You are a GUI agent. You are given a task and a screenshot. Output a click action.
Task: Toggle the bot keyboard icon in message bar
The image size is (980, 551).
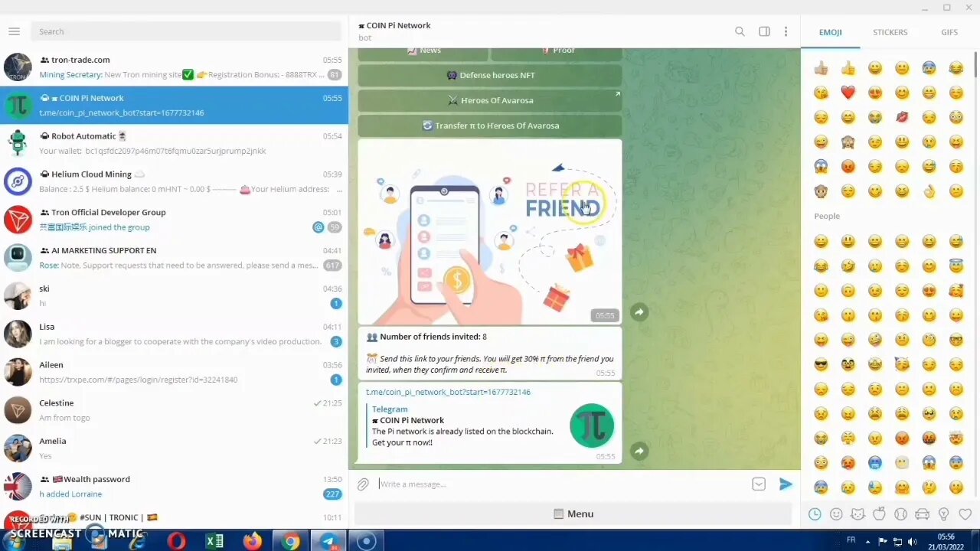coord(759,484)
